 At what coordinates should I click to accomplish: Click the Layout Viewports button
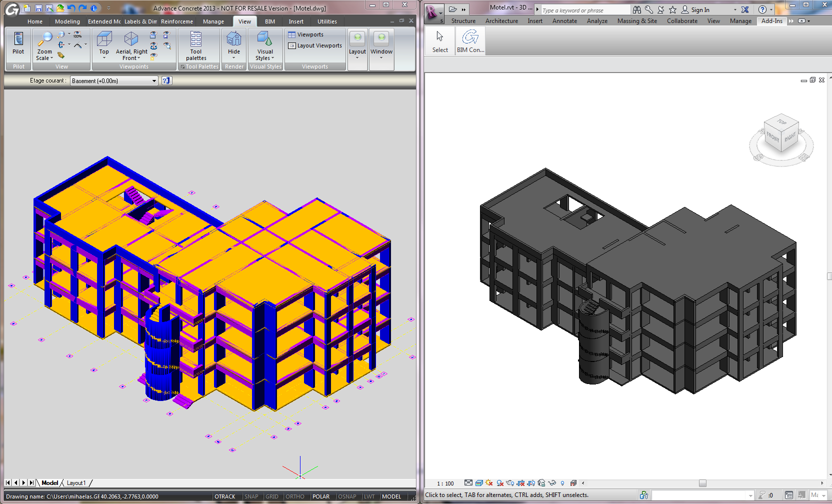315,45
